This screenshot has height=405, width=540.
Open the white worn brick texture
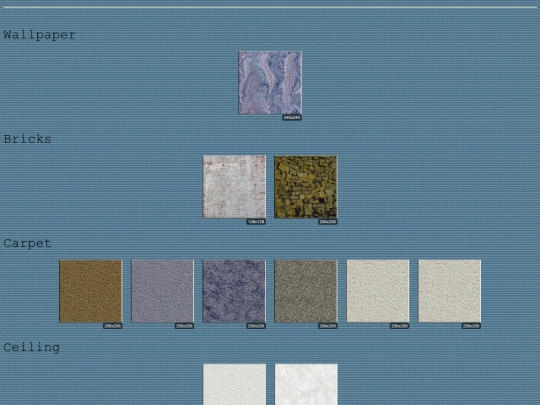[x=234, y=187]
